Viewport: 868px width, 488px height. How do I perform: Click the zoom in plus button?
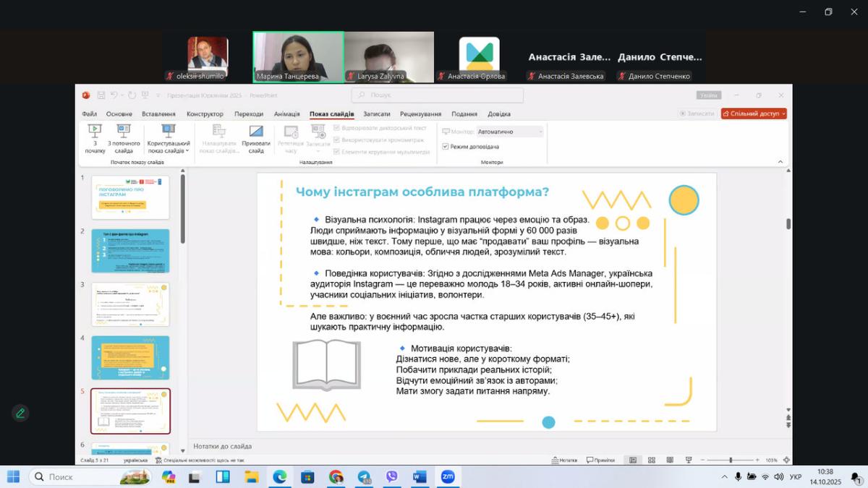click(757, 460)
